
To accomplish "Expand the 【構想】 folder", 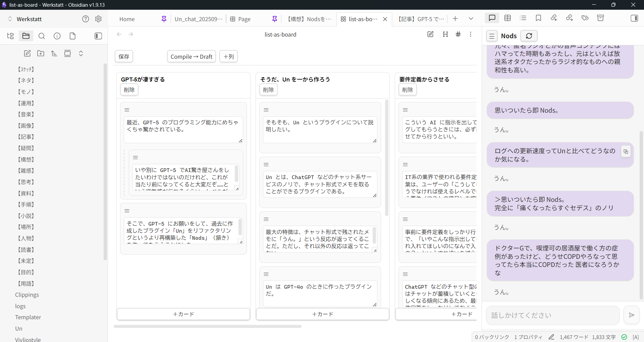I will point(26,159).
